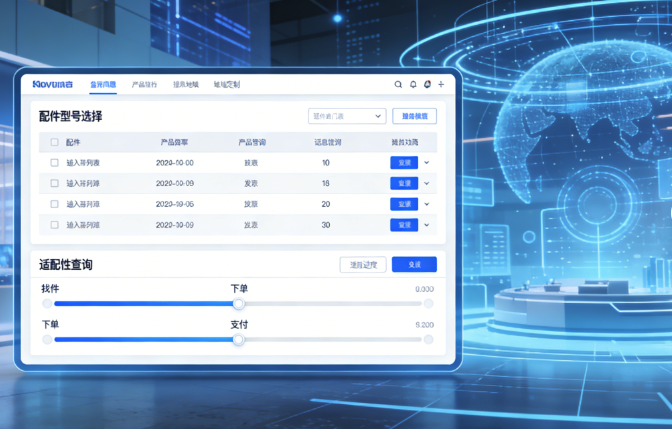Open the notification bell icon
Image resolution: width=672 pixels, height=429 pixels.
(x=413, y=85)
